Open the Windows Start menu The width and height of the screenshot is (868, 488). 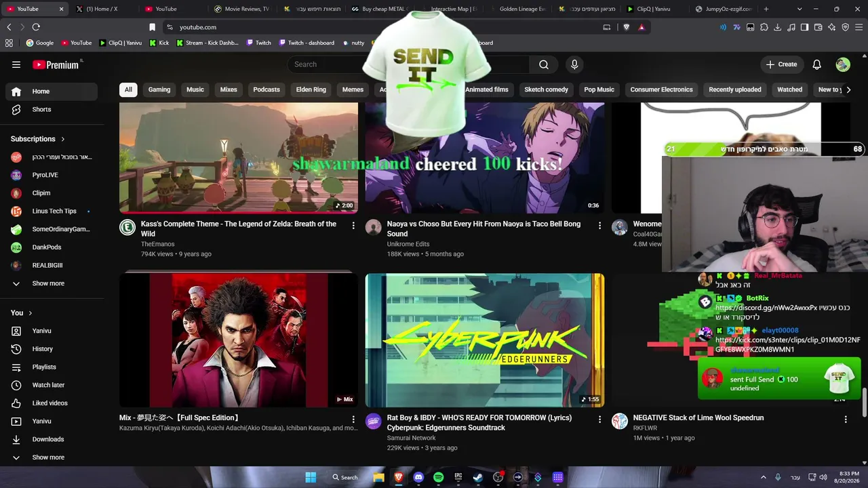point(311,477)
